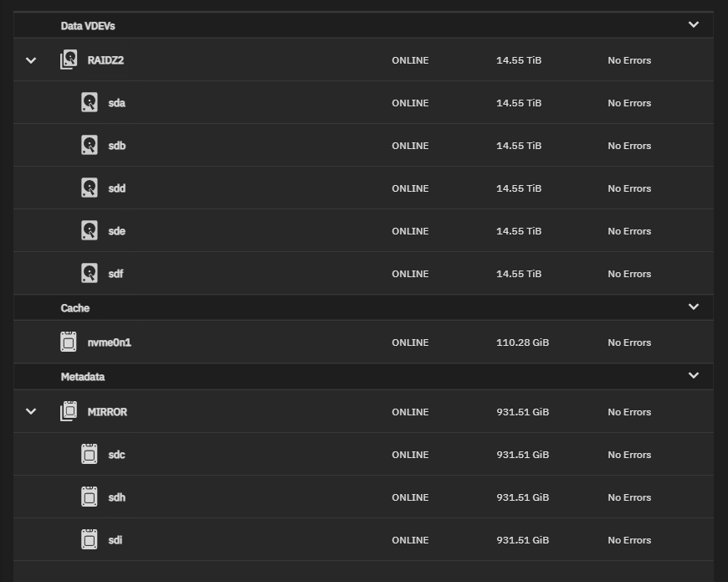Viewport: 728px width, 582px height.
Task: Click ONLINE status of MIRROR
Action: pyautogui.click(x=410, y=412)
